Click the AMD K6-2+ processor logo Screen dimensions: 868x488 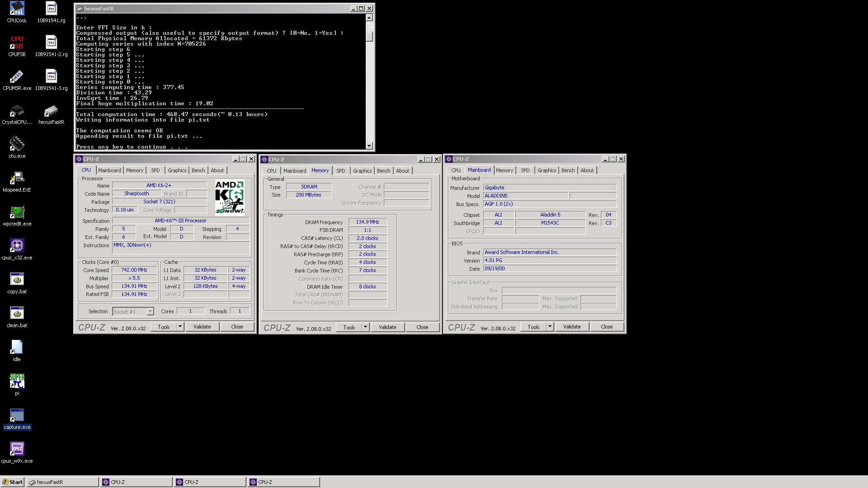230,197
